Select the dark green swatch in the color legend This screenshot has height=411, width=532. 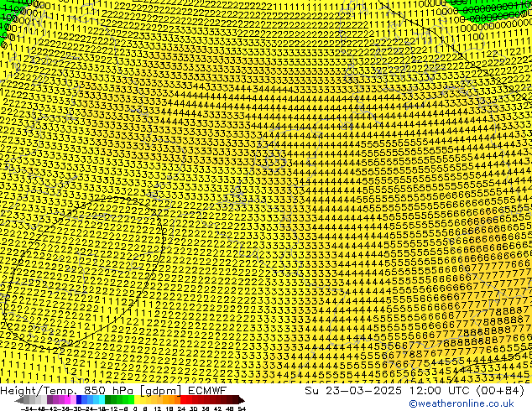coord(108,400)
